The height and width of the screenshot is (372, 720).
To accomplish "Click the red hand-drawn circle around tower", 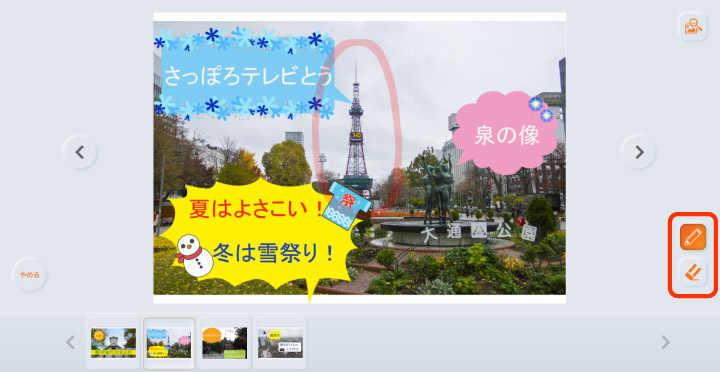I will coord(357,125).
